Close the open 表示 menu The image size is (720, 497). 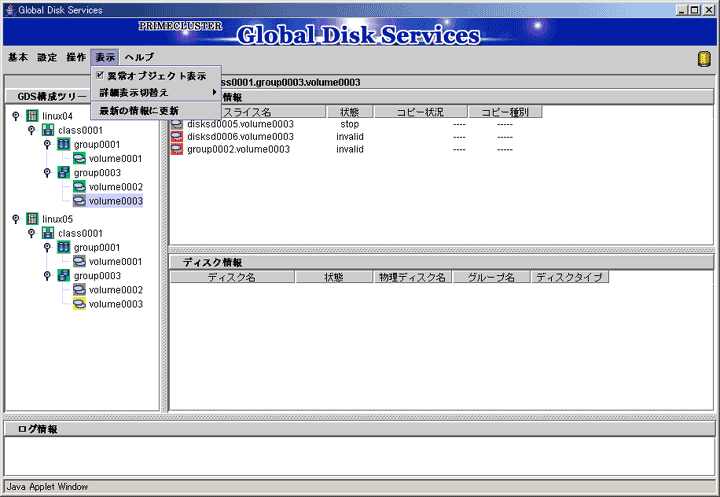(105, 57)
